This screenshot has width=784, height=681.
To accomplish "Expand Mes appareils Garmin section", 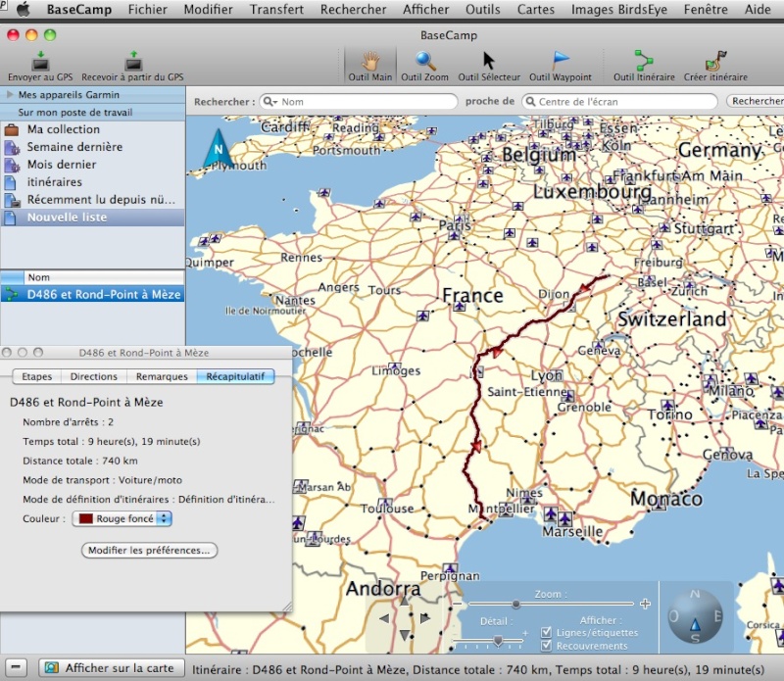I will (10, 94).
